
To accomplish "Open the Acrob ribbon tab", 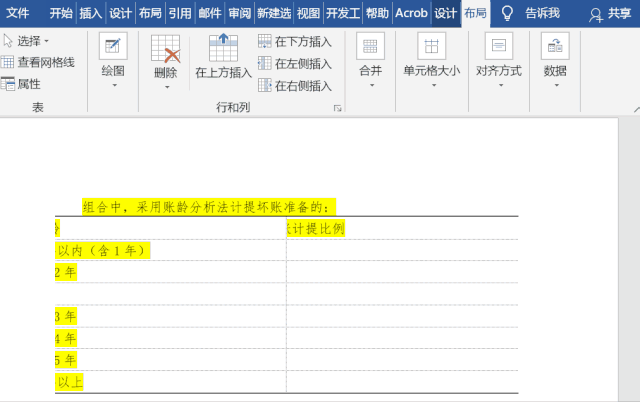I will pyautogui.click(x=411, y=13).
